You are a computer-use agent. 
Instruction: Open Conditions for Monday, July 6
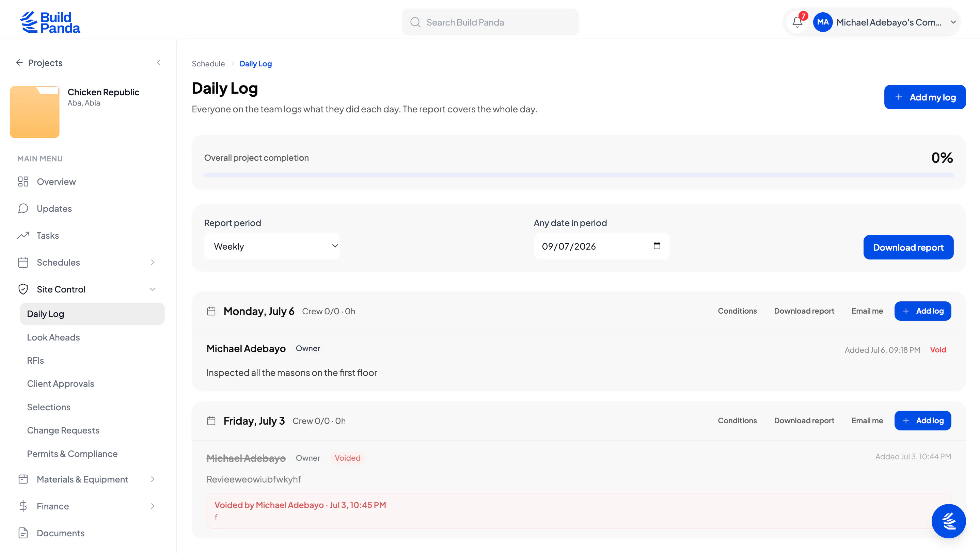tap(737, 311)
